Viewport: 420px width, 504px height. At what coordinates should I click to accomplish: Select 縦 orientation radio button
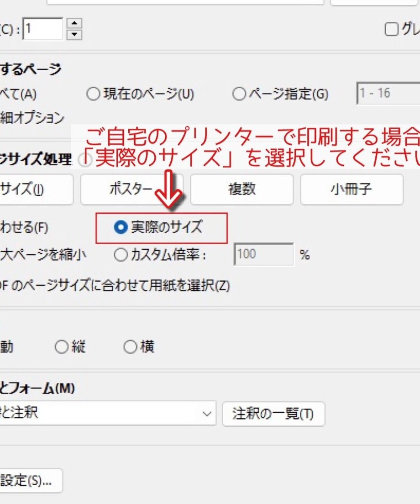(61, 347)
